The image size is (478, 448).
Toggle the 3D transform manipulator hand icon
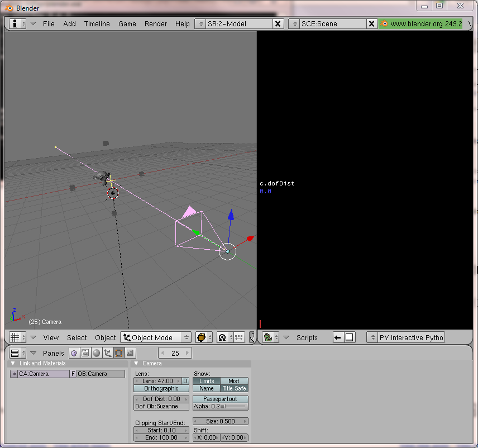252,337
